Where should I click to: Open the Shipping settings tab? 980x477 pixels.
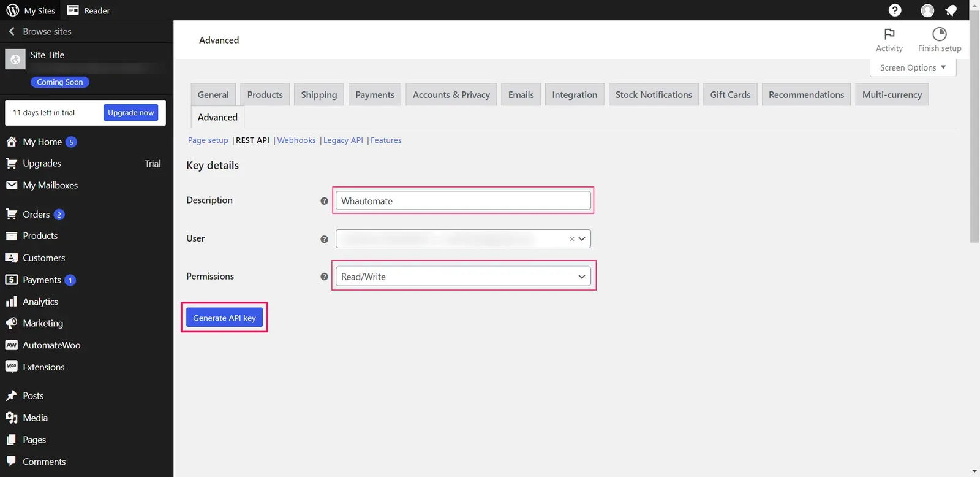point(319,94)
